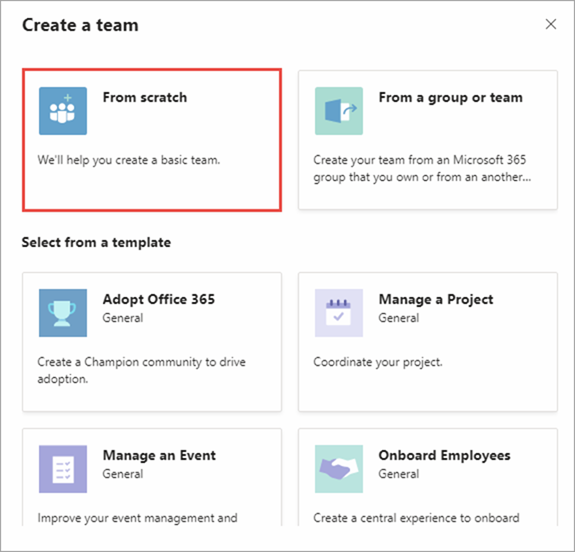This screenshot has height=552, width=575.
Task: Click 'We'll help you create a basic team' text
Action: (x=129, y=160)
